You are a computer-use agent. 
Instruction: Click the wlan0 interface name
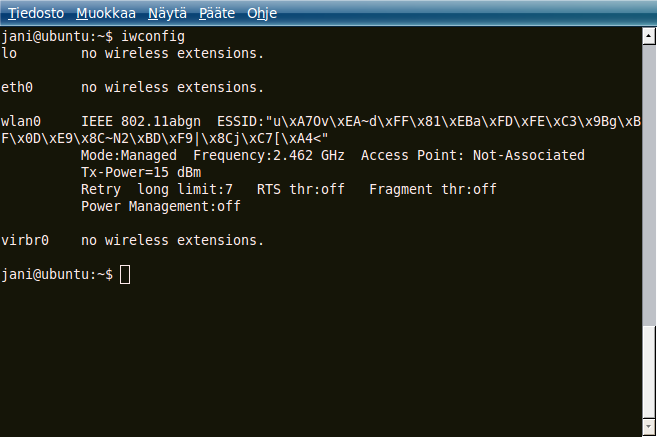21,122
